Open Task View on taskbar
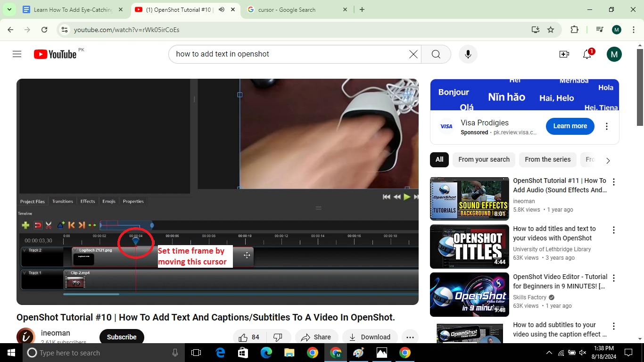This screenshot has height=362, width=644. [196, 353]
